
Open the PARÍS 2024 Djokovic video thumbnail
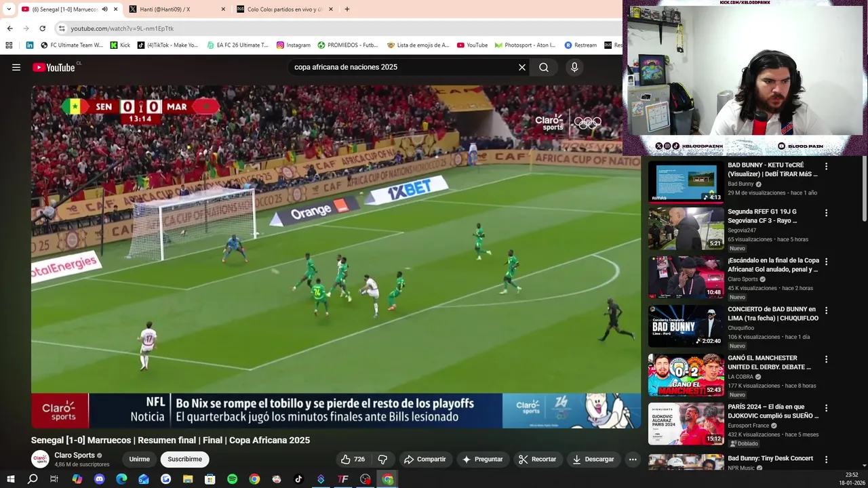tap(686, 424)
